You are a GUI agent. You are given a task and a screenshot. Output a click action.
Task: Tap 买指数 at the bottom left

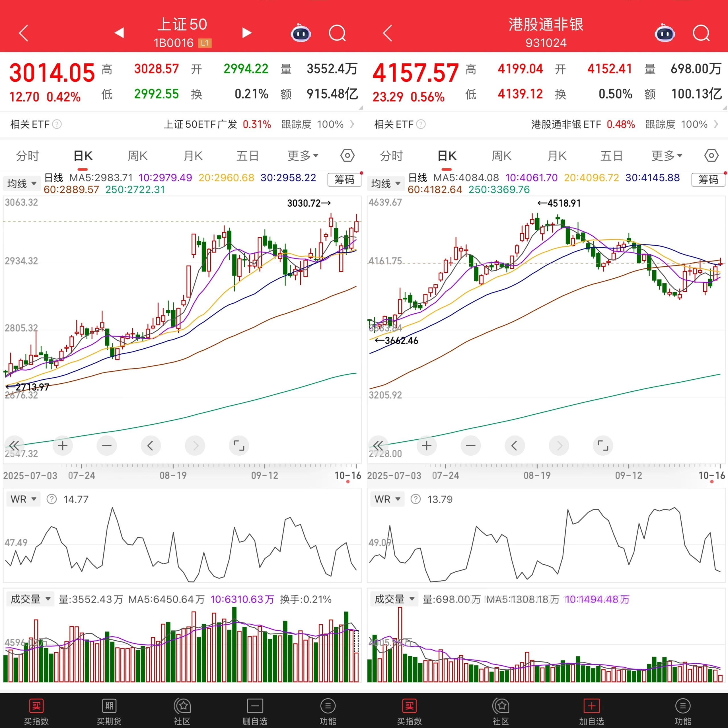click(36, 711)
